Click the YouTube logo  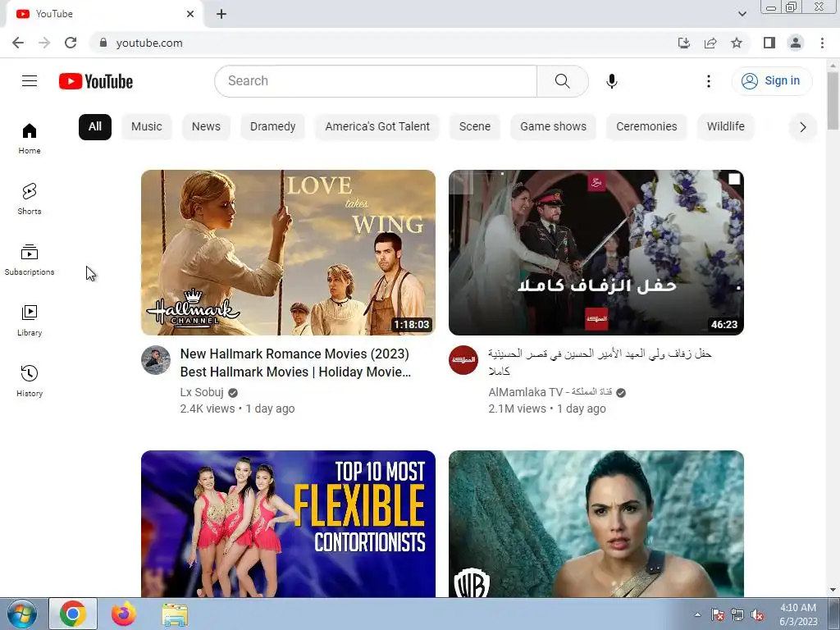click(x=96, y=81)
